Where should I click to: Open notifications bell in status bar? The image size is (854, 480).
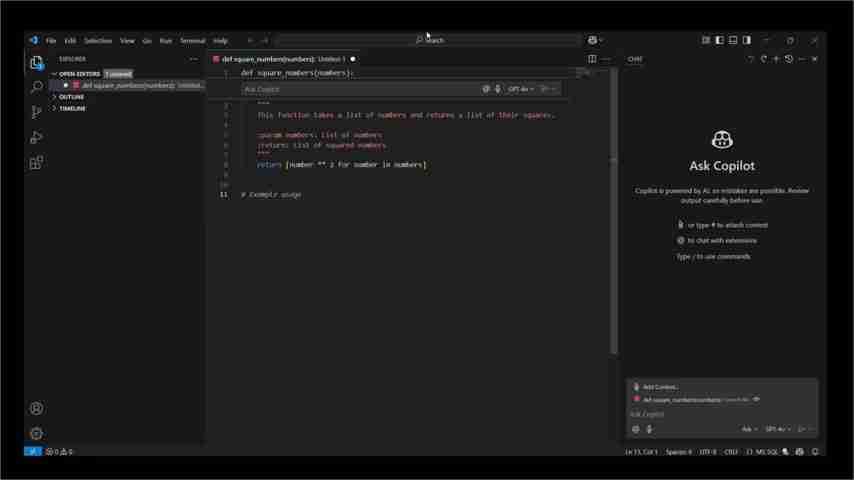coord(815,452)
